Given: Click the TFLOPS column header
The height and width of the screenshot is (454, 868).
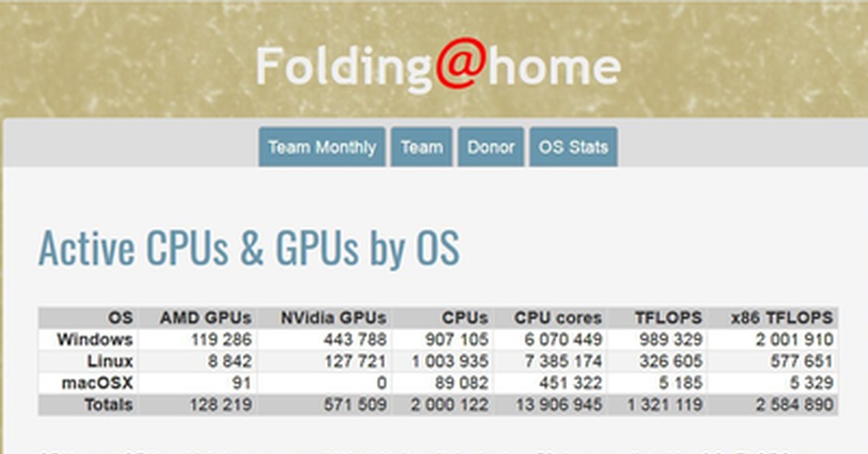Looking at the screenshot, I should coord(668,317).
